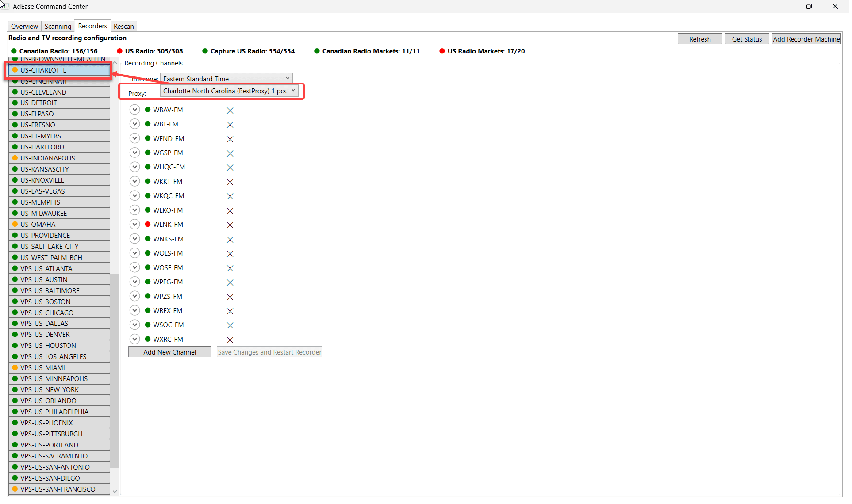Expand the WBAV-FM channel details
Screen dimensions: 852x504
[135, 110]
